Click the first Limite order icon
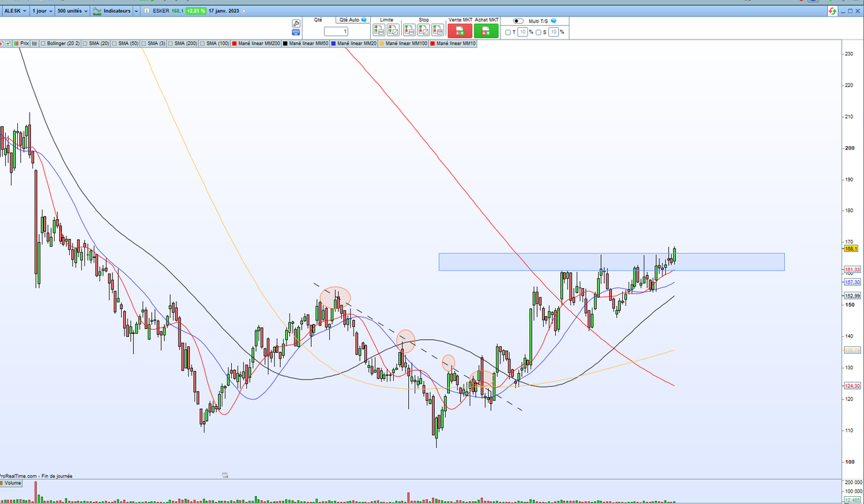 coord(379,30)
